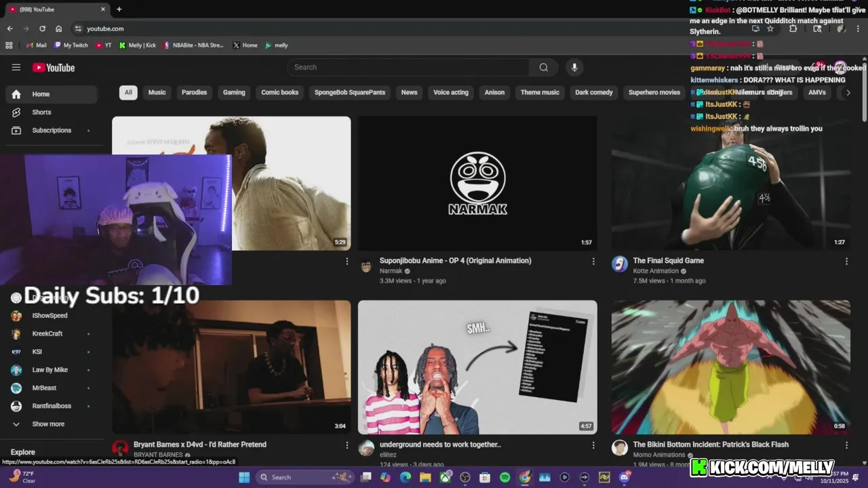Open Subscriptions in the sidebar
868x488 pixels.
53,130
